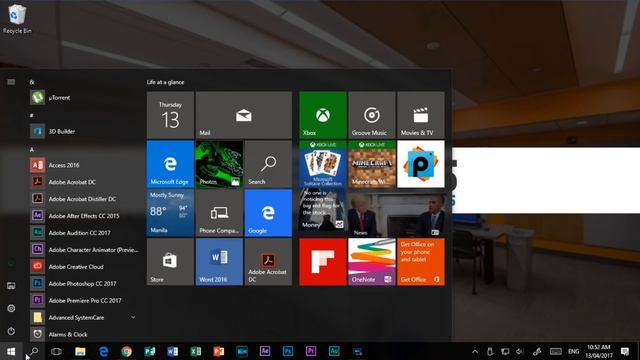This screenshot has width=640, height=360.
Task: Open the Action Center notifications icon
Action: 625,351
